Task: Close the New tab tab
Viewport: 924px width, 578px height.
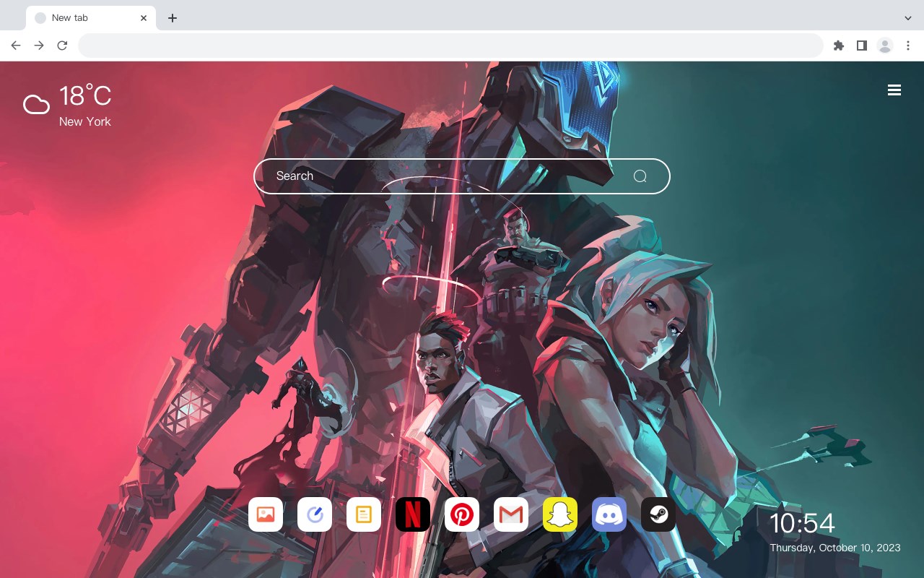Action: tap(144, 18)
